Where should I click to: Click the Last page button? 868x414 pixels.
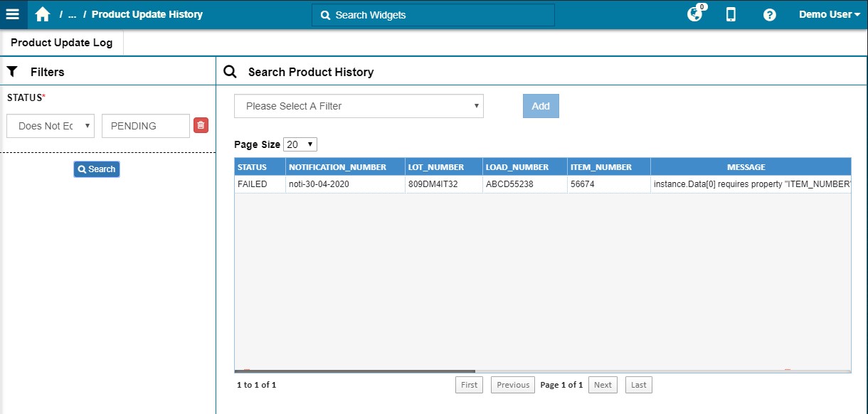(x=638, y=384)
